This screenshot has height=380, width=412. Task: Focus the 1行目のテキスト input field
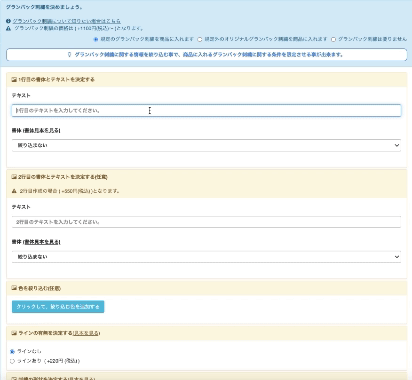(206, 110)
